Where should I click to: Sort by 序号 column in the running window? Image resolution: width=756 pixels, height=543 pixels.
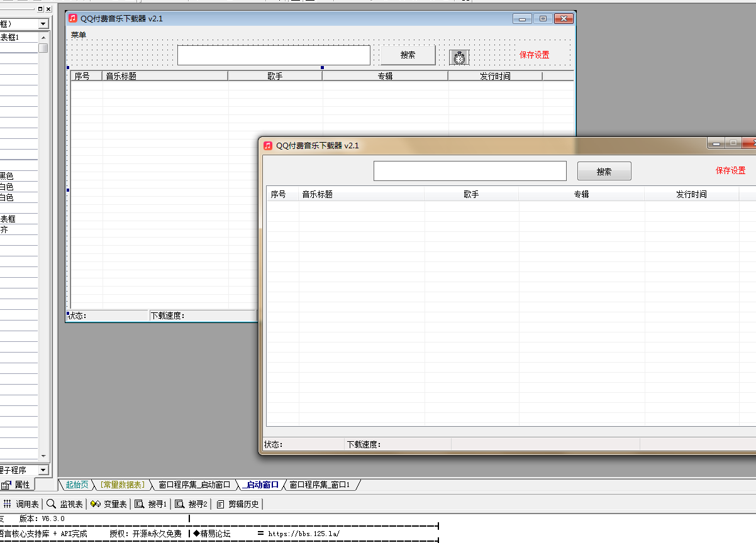pyautogui.click(x=283, y=194)
